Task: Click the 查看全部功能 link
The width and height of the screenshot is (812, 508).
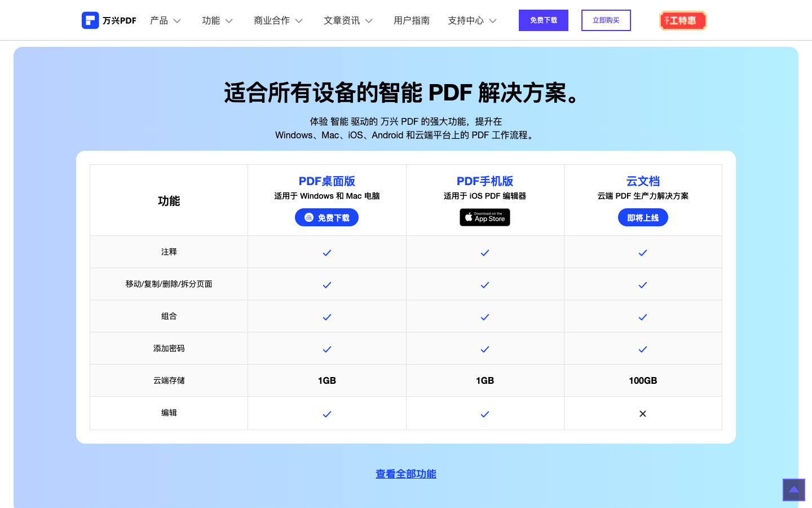Action: pos(405,474)
